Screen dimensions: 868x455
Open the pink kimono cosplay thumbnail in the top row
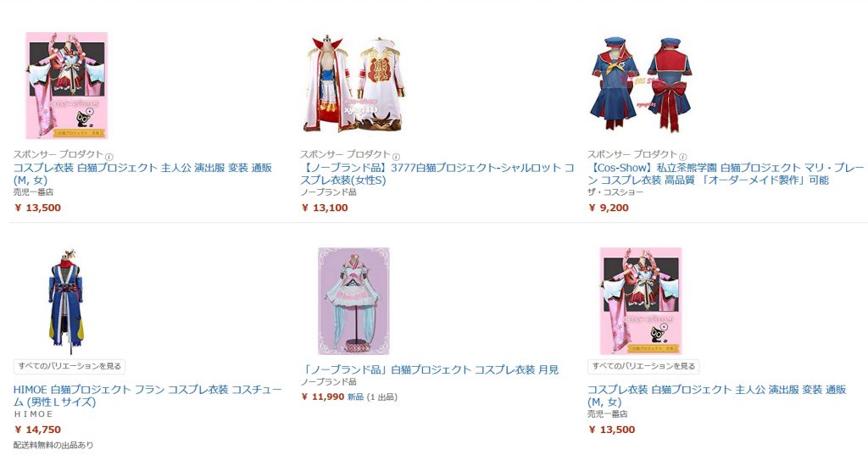click(66, 86)
